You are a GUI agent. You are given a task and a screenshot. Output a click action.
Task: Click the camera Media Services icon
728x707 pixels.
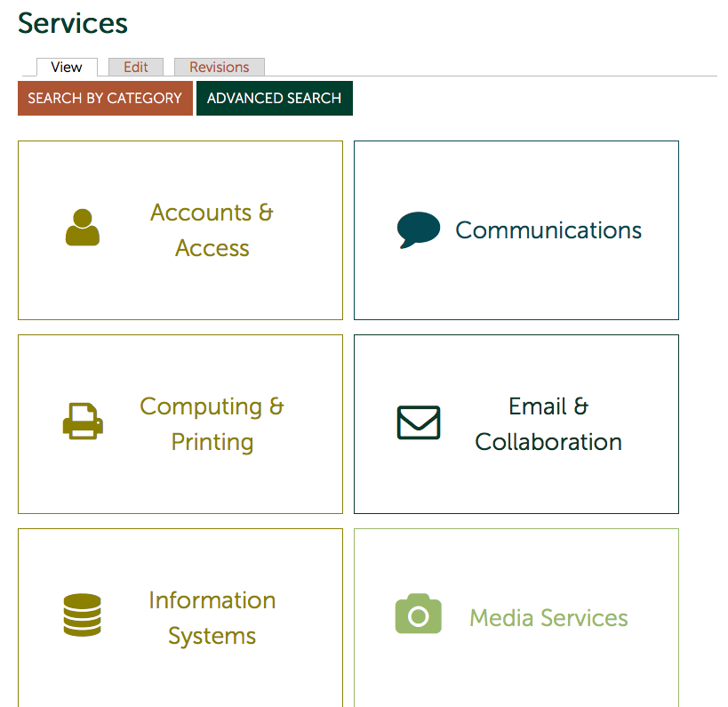click(418, 615)
